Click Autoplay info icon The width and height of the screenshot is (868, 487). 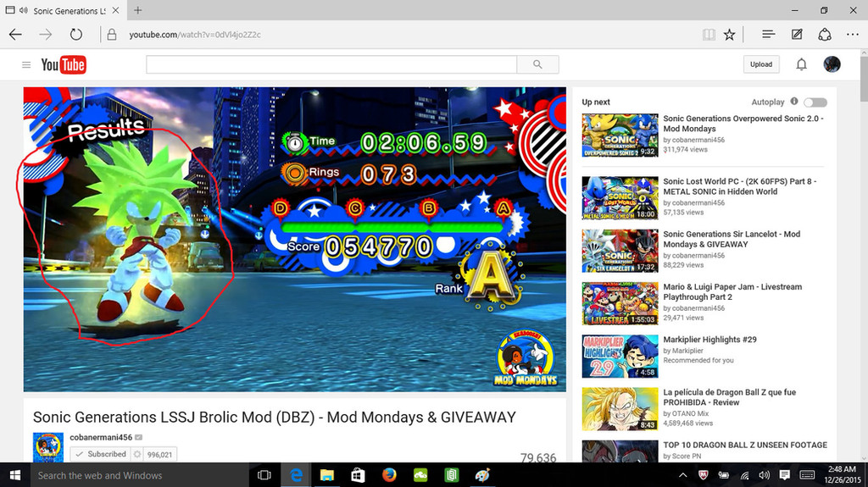794,102
